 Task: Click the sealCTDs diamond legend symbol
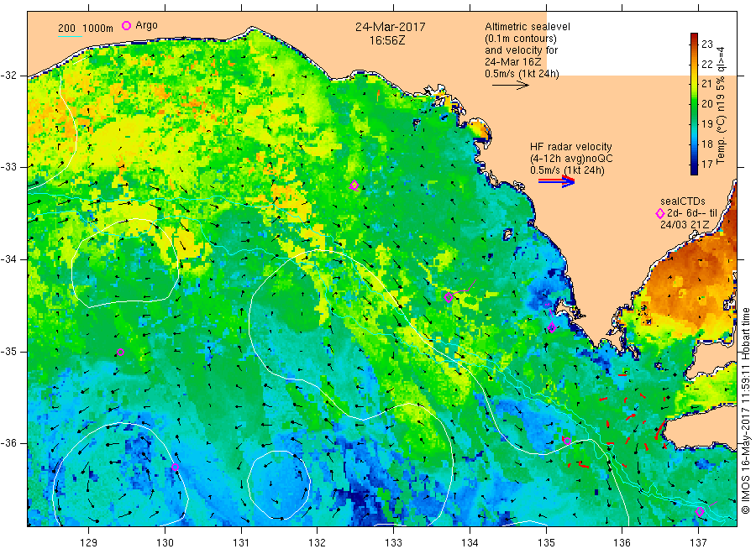pos(660,213)
